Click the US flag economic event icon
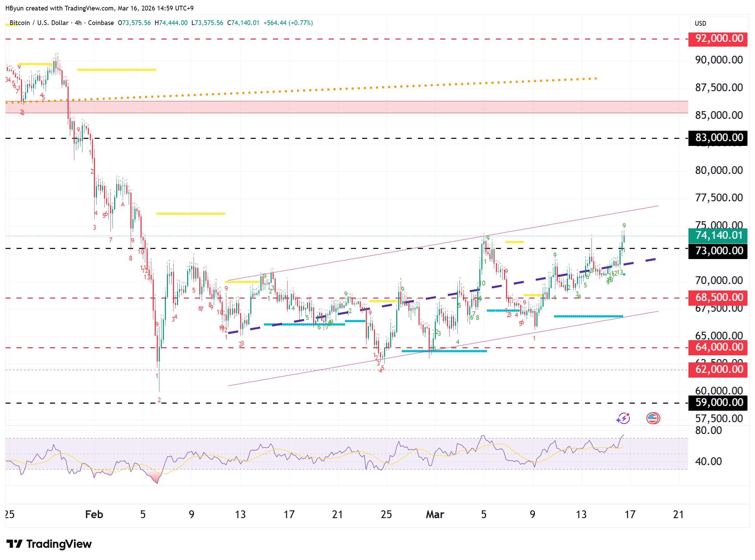 point(653,418)
